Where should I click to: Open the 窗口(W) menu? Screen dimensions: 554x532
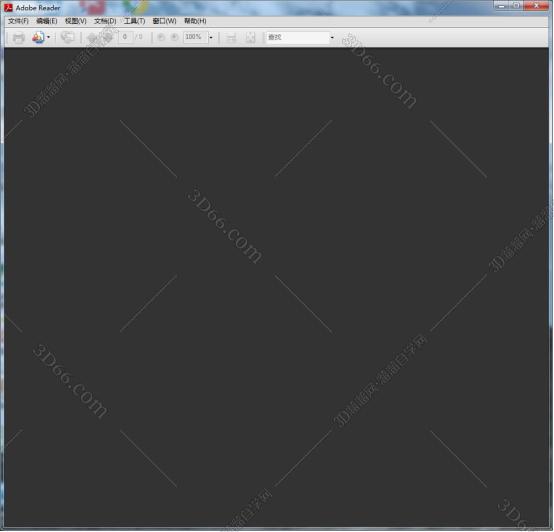[164, 21]
